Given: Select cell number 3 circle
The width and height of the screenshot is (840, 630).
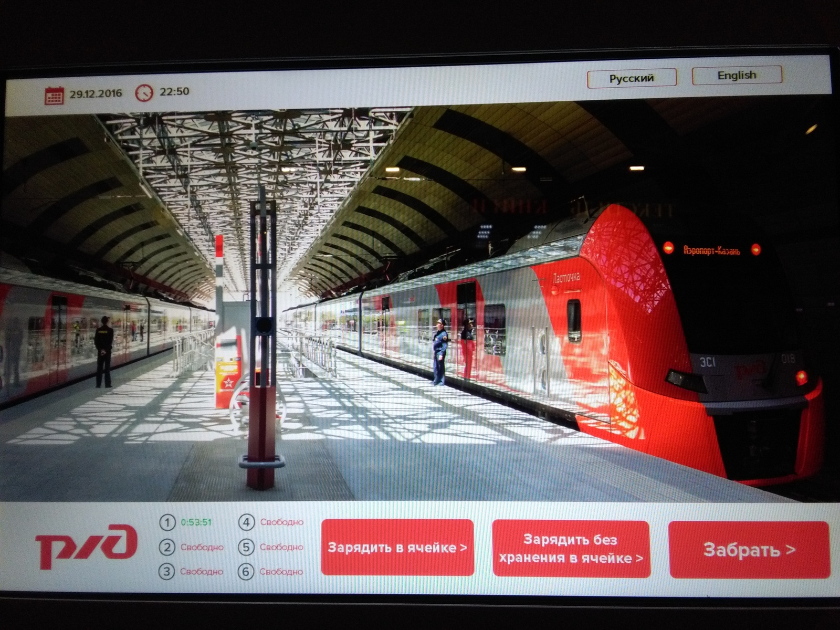Looking at the screenshot, I should (166, 572).
